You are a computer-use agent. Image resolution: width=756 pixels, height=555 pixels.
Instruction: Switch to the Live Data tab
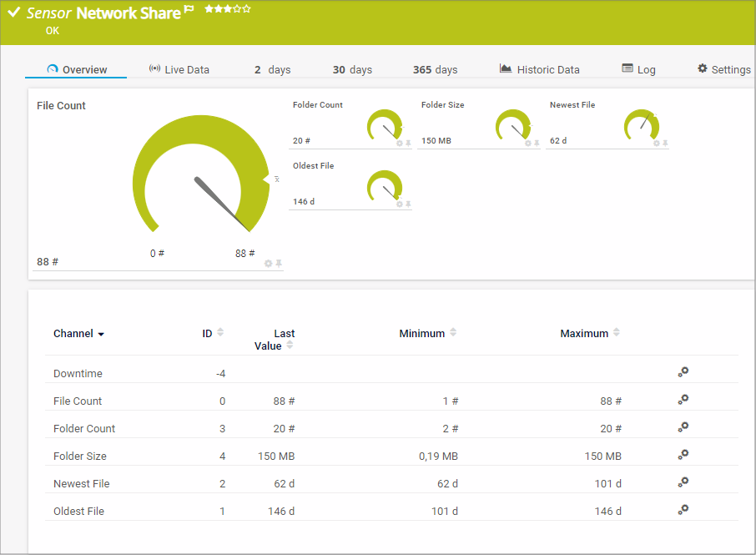point(179,69)
